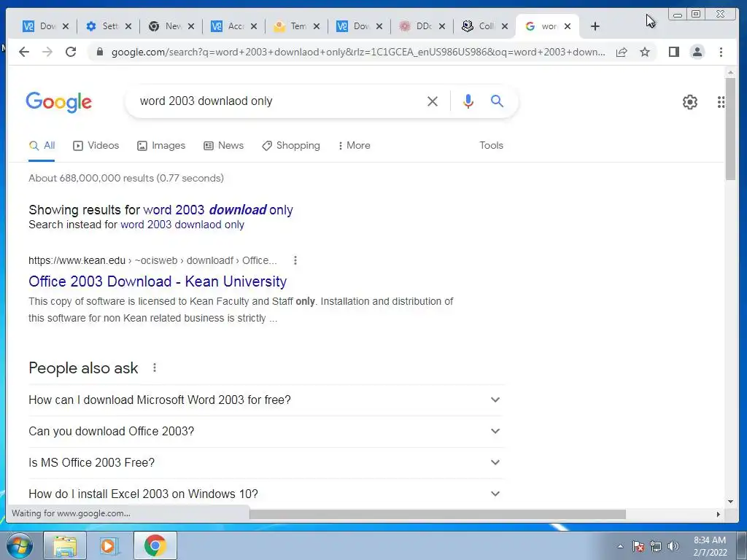747x560 pixels.
Task: Select the All results tab
Action: pyautogui.click(x=42, y=146)
